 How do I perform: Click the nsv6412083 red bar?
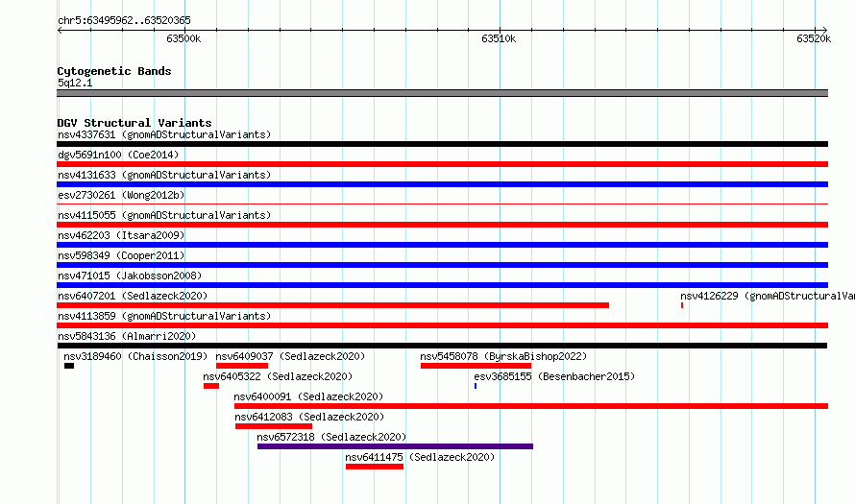click(x=274, y=426)
